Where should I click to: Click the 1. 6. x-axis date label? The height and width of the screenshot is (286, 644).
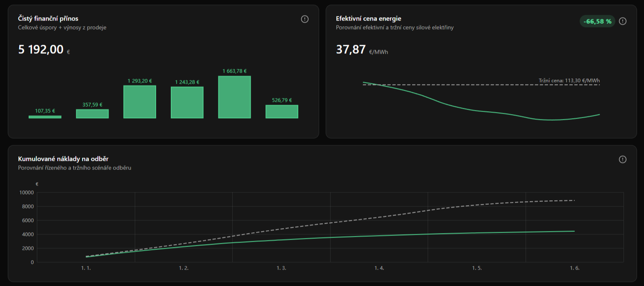coord(575,268)
